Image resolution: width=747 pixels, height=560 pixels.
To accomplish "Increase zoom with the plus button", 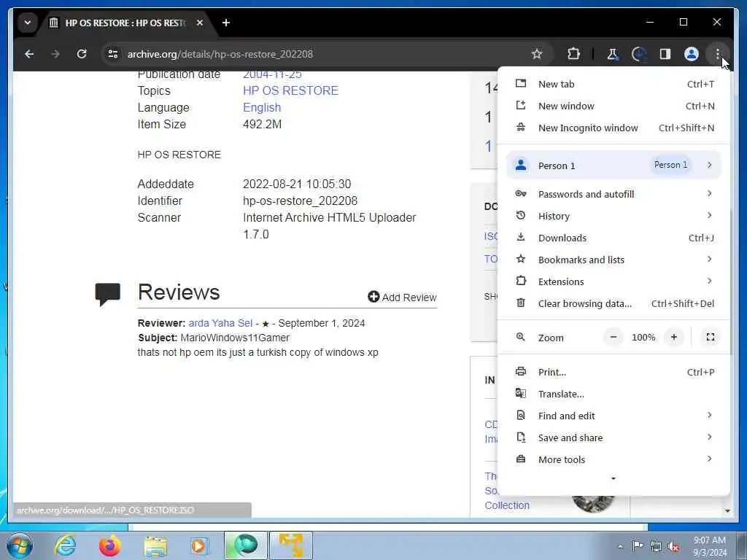I will 673,337.
